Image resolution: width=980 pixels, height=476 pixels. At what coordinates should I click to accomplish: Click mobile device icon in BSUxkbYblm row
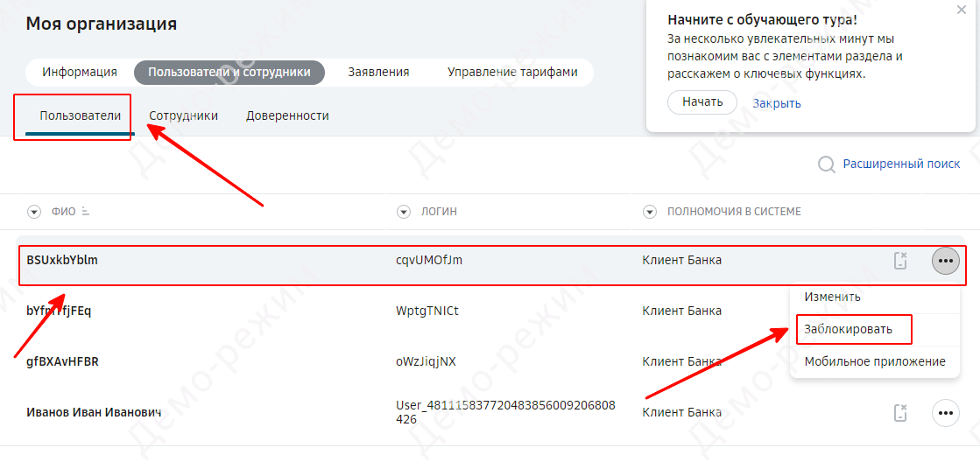click(x=899, y=261)
